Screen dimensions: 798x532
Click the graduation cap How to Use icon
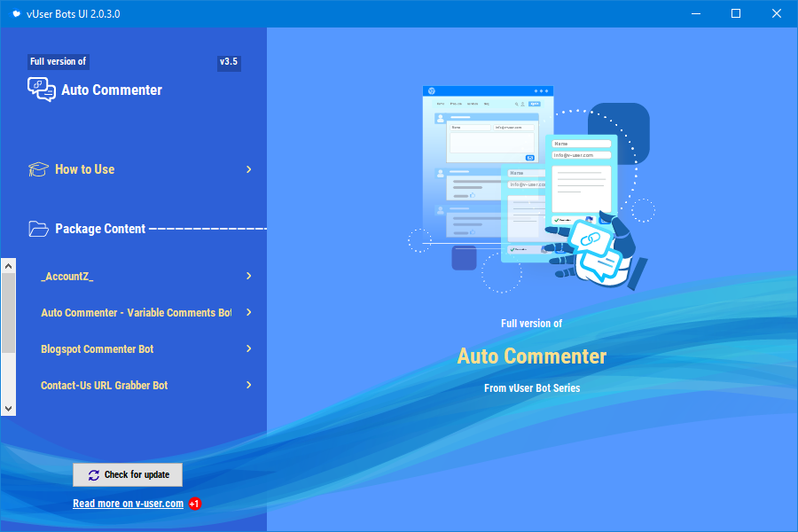pos(38,169)
